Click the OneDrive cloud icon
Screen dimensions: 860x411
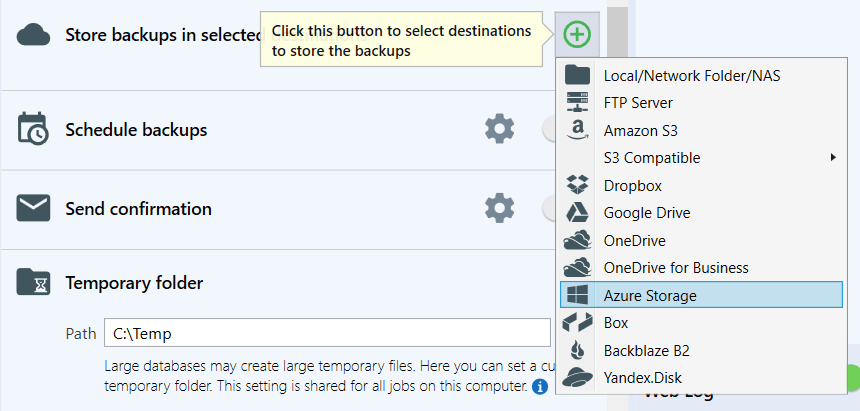[x=578, y=240]
